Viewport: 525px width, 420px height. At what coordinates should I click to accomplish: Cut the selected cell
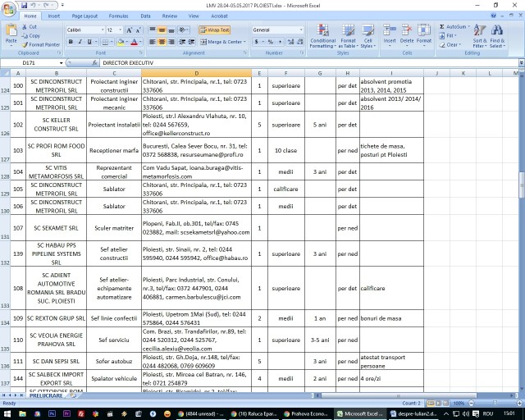[30, 27]
